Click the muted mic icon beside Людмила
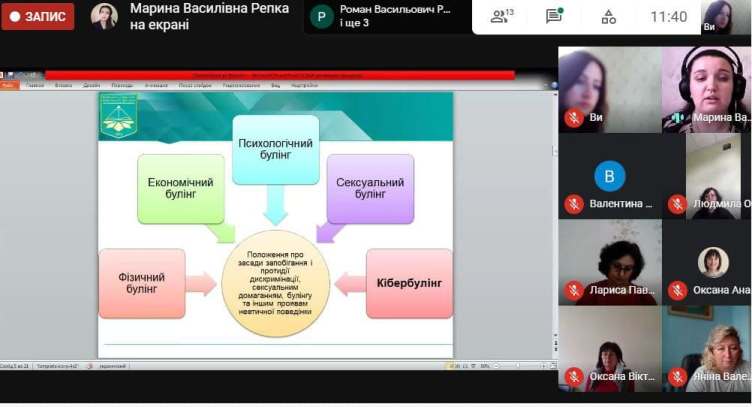Viewport: 752px width, 407px height. point(678,204)
